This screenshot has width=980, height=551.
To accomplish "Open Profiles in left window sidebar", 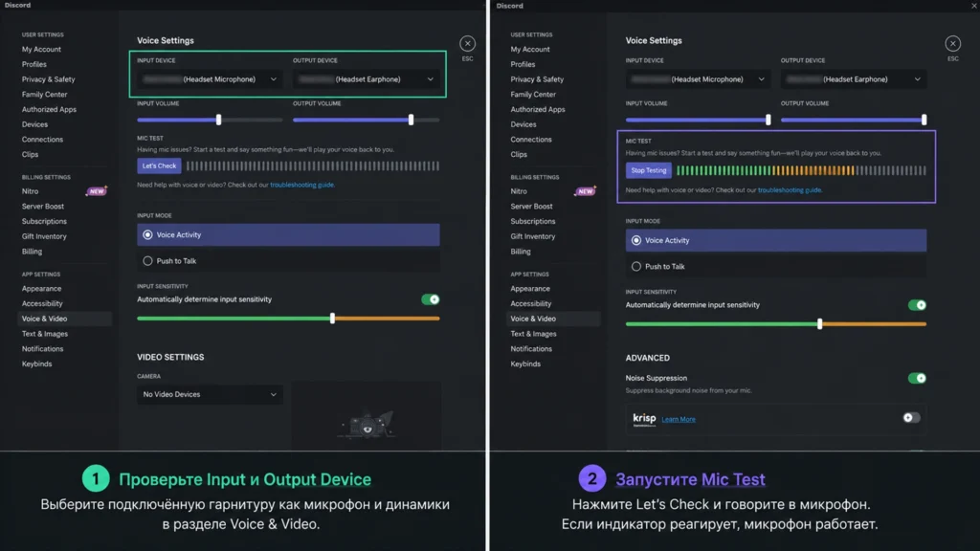I will point(33,64).
